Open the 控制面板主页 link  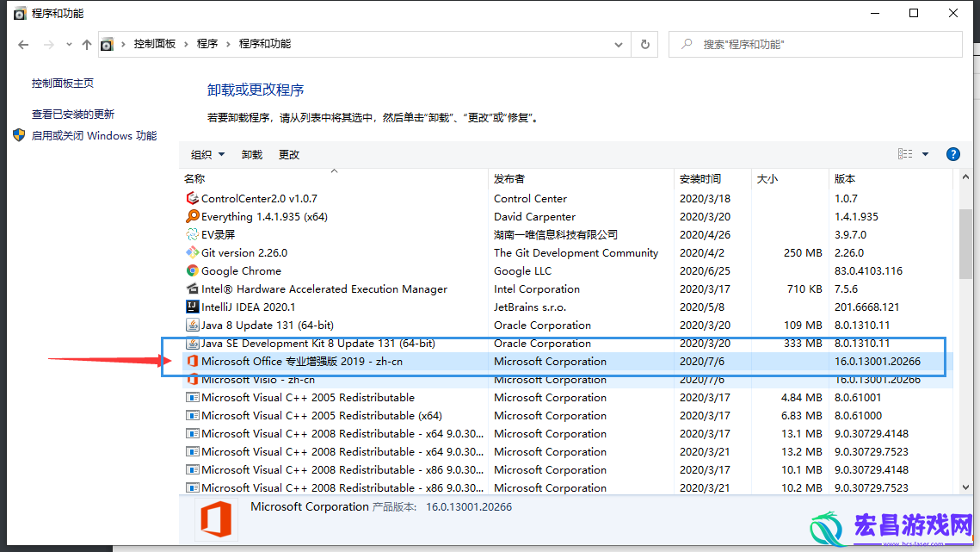coord(63,84)
